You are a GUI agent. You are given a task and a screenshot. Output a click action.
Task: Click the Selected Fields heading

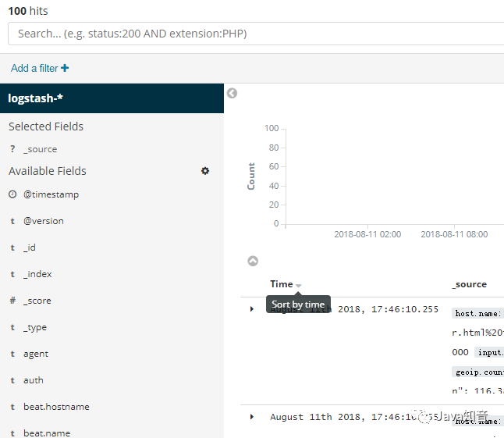pos(46,126)
